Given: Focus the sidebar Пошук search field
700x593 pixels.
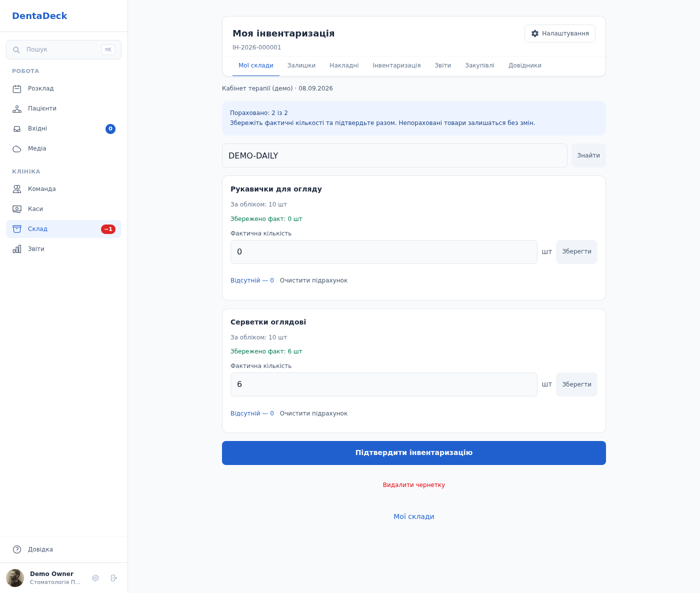Looking at the screenshot, I should click(x=63, y=50).
